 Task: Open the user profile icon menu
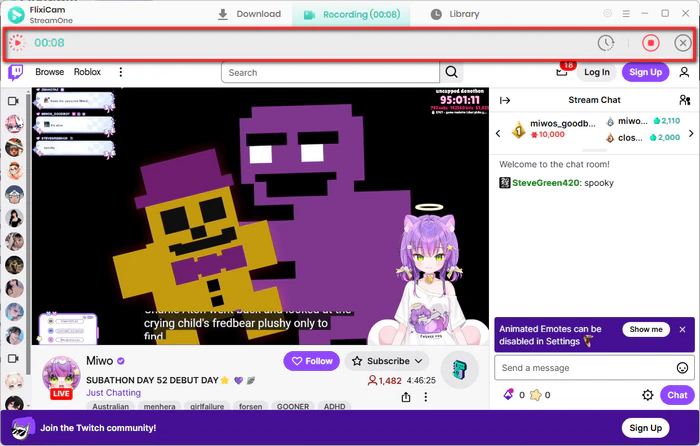point(684,72)
